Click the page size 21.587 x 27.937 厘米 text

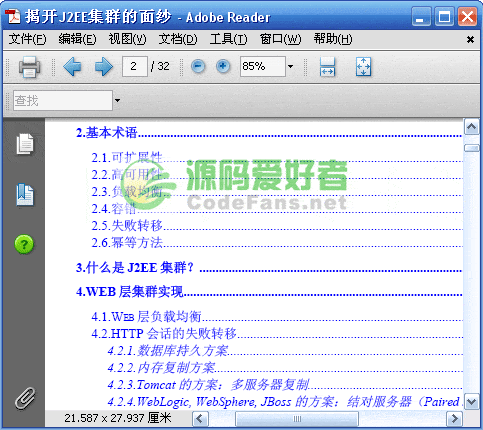coord(118,418)
